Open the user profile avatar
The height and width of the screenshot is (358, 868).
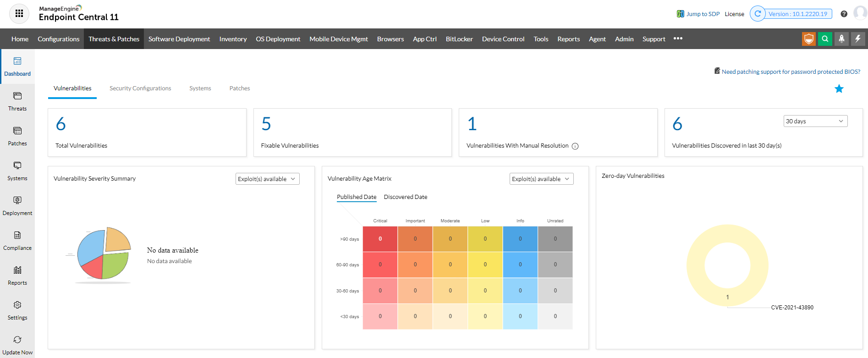860,13
